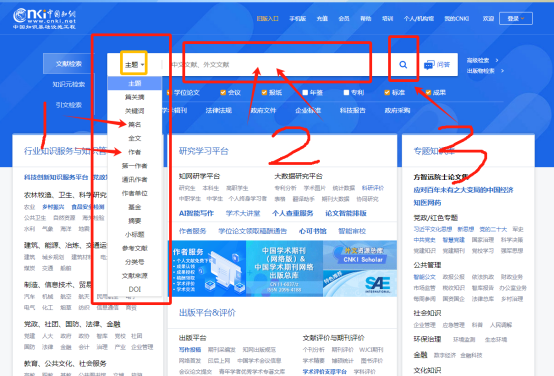Click the 个人查重服务 link

tap(293, 213)
